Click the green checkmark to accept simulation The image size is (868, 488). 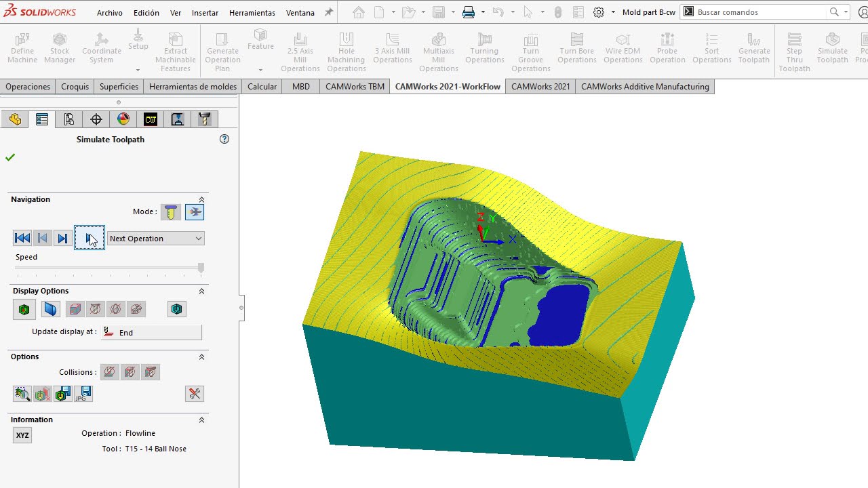pyautogui.click(x=10, y=157)
